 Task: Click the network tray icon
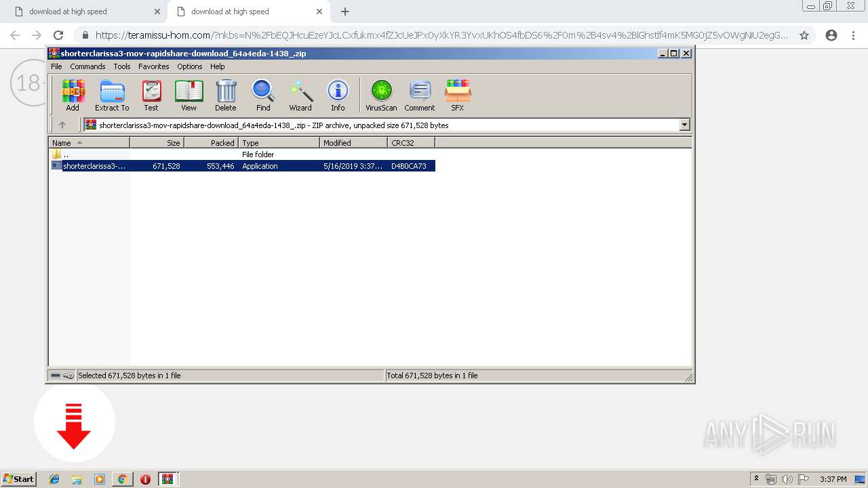(x=771, y=479)
